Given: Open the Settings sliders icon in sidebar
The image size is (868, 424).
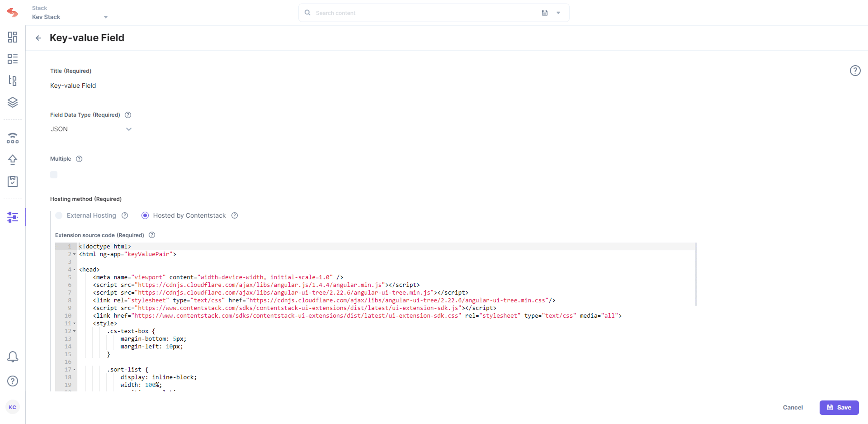Looking at the screenshot, I should point(12,217).
